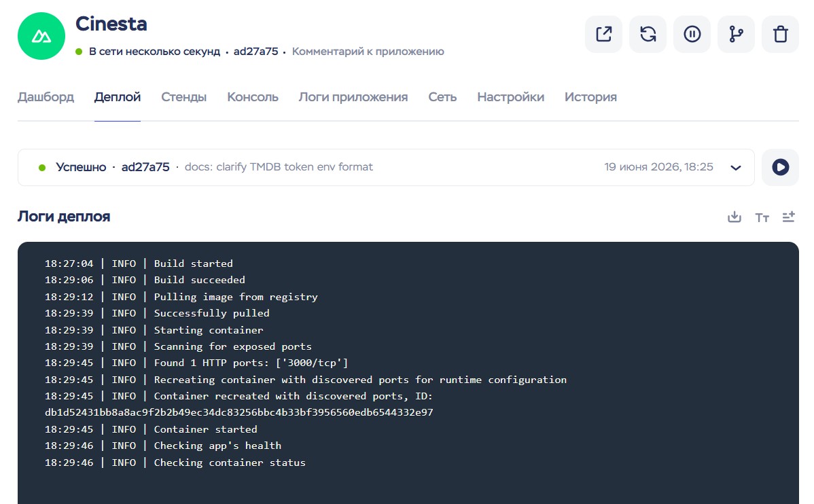Open the Стенды tab
This screenshot has height=504, width=814.
coord(183,97)
